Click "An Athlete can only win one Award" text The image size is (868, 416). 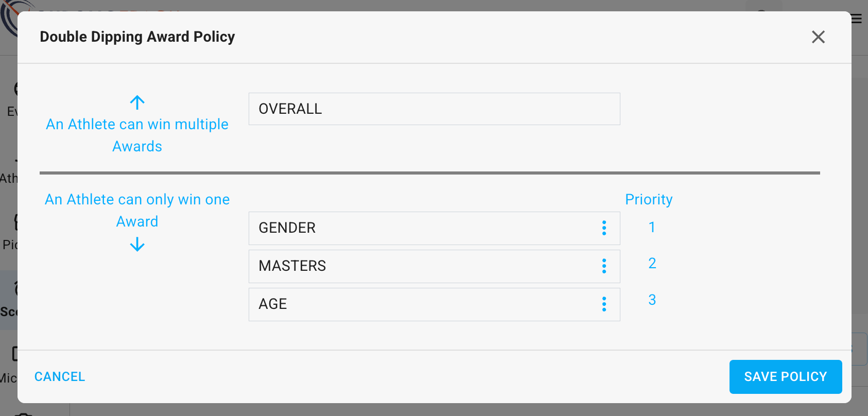point(137,210)
